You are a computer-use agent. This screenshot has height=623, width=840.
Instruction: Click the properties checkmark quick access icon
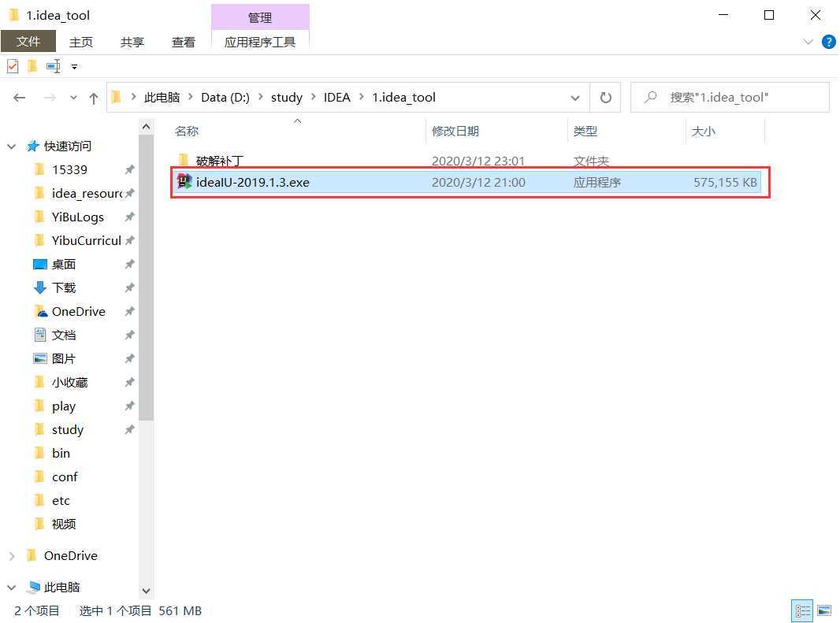pos(13,66)
